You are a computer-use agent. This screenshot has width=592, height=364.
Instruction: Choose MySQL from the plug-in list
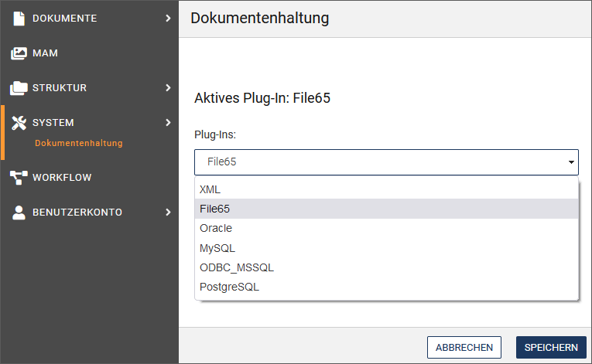coord(386,248)
